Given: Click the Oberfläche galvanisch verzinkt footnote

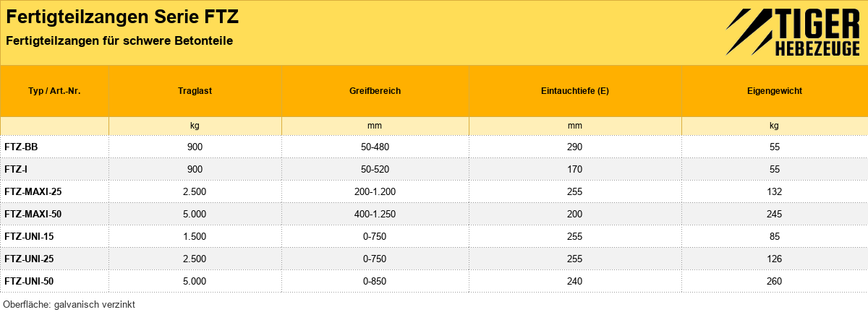Looking at the screenshot, I should pyautogui.click(x=69, y=305).
